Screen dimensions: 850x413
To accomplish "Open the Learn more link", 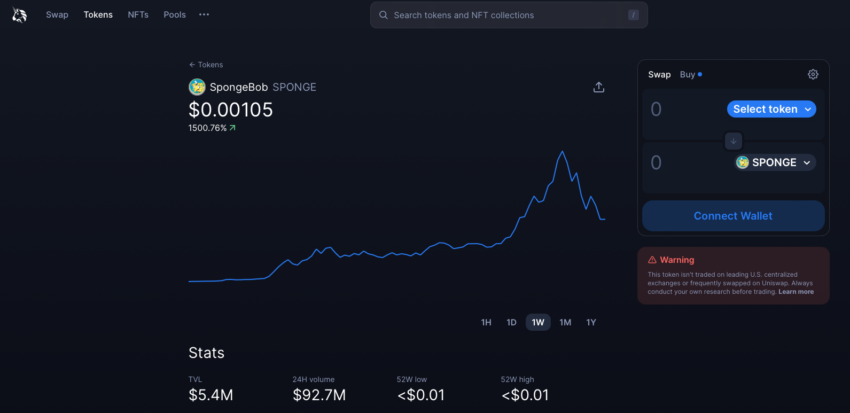I will (x=796, y=292).
